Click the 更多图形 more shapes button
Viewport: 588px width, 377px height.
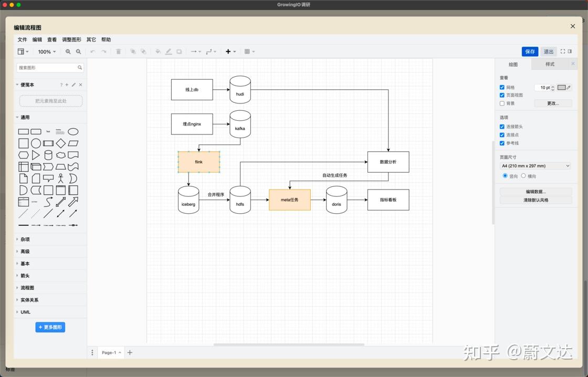coord(50,327)
